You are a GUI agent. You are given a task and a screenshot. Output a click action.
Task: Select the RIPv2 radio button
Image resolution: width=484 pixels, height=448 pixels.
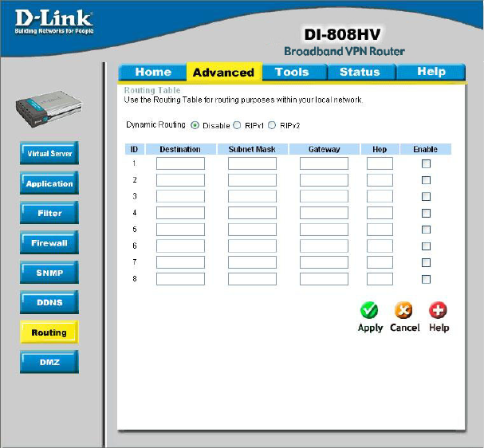[272, 125]
